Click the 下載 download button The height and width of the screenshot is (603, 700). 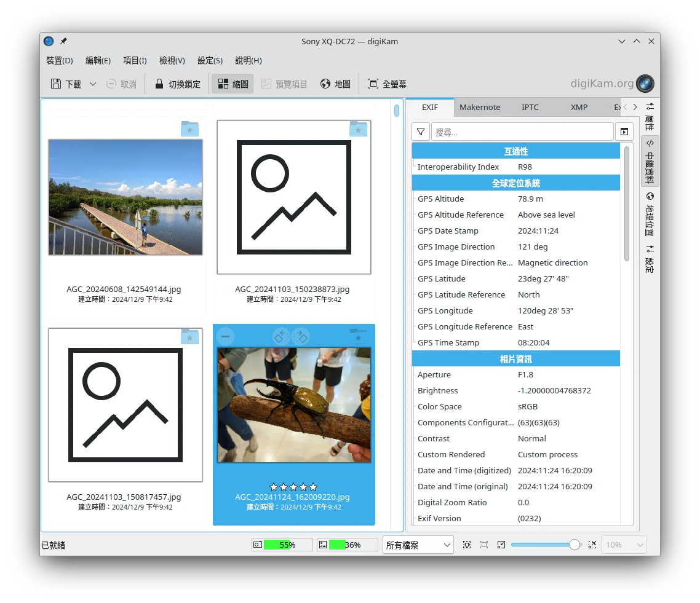click(66, 84)
